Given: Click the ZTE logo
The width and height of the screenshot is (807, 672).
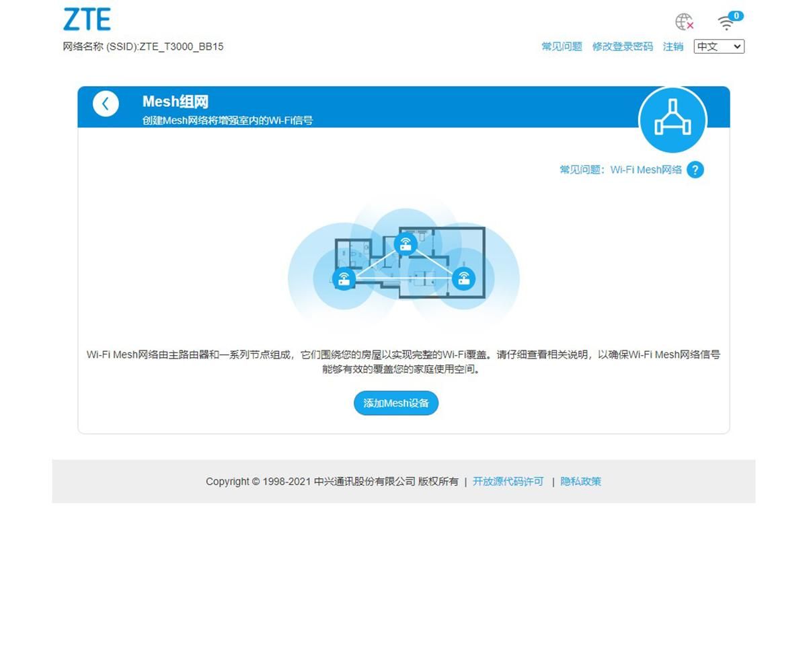Looking at the screenshot, I should [87, 20].
